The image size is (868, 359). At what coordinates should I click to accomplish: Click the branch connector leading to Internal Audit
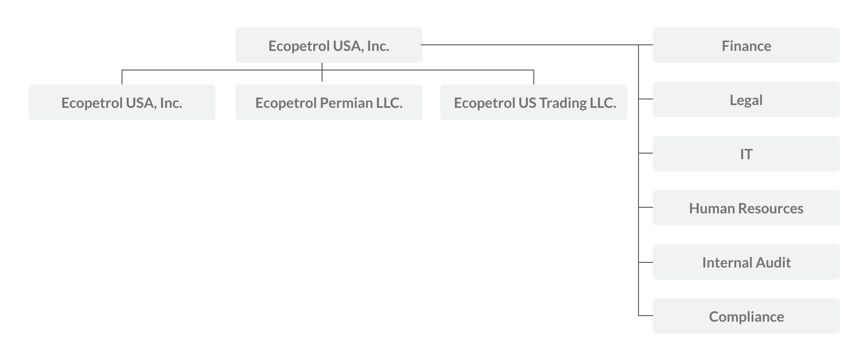646,262
